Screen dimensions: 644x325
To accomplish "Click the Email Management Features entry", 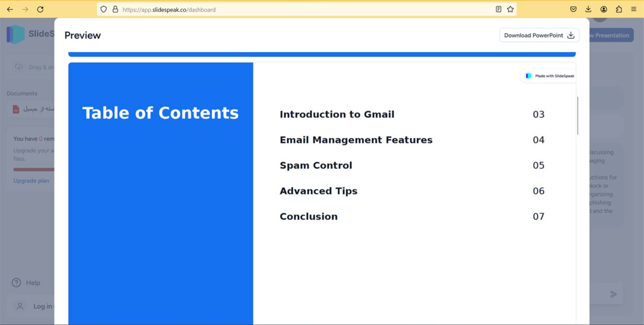I will [356, 140].
